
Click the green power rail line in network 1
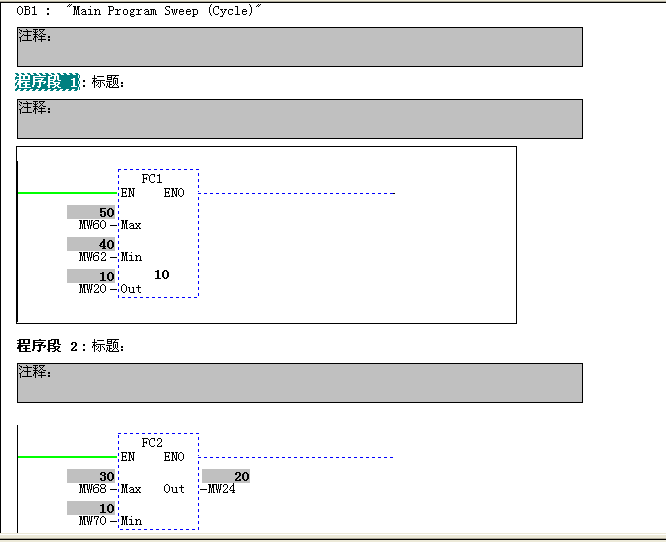pyautogui.click(x=67, y=192)
